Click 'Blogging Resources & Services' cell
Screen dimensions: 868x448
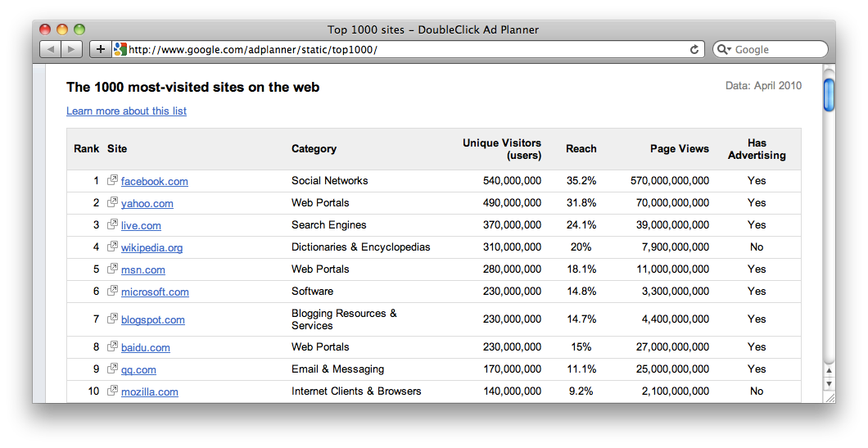click(344, 319)
